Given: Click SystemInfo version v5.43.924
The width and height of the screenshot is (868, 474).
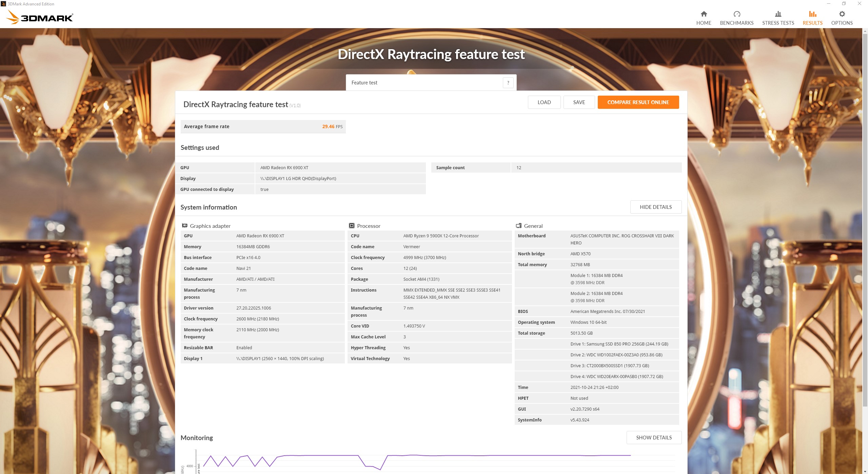Looking at the screenshot, I should pos(579,420).
